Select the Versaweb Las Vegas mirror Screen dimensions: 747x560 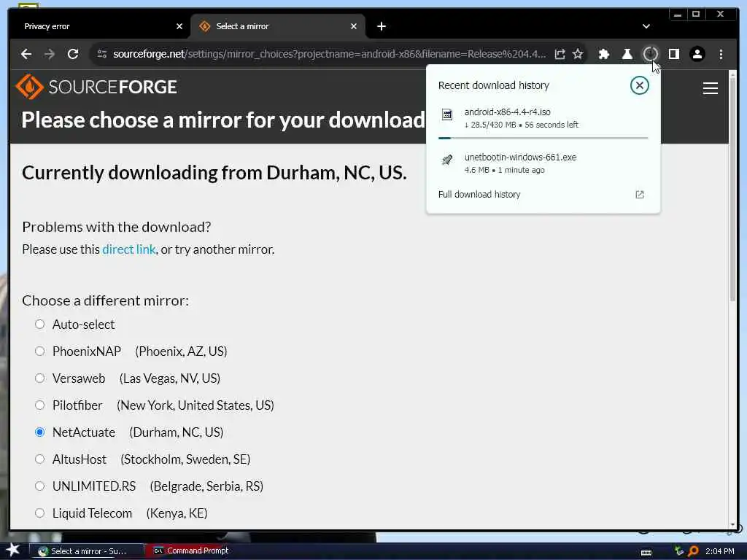(x=40, y=378)
